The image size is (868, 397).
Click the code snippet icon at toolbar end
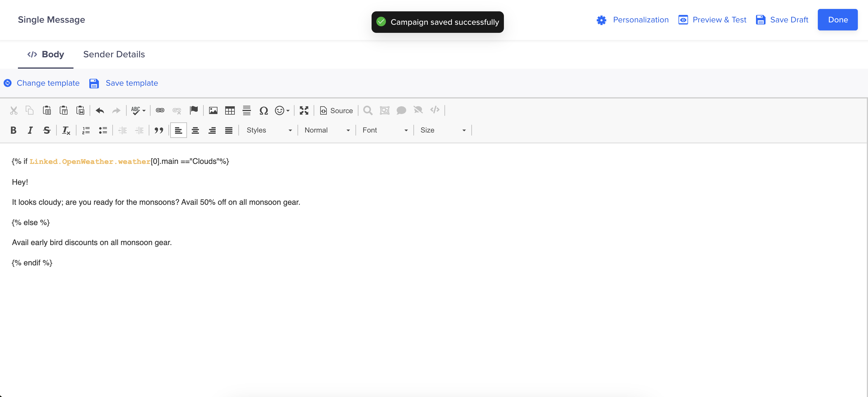click(435, 110)
